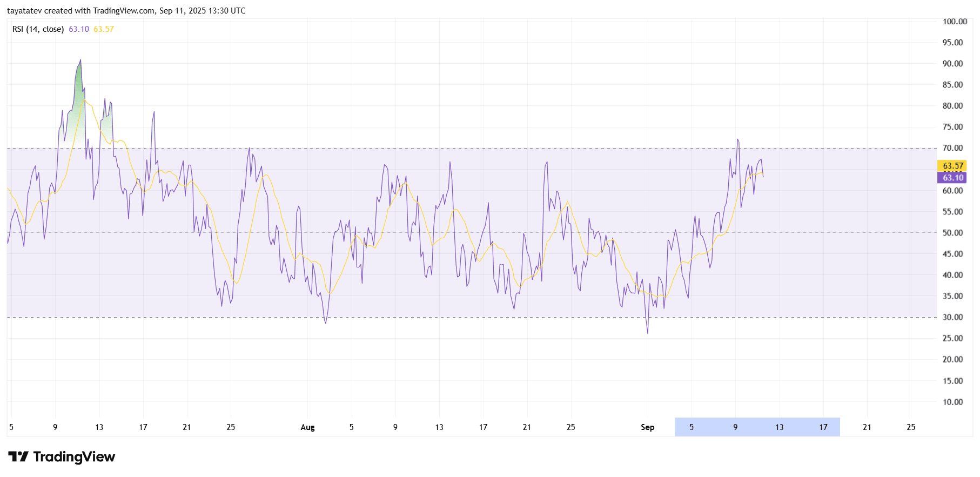The width and height of the screenshot is (980, 477).
Task: Click the 100.00 label on RSI scale
Action: coord(955,22)
